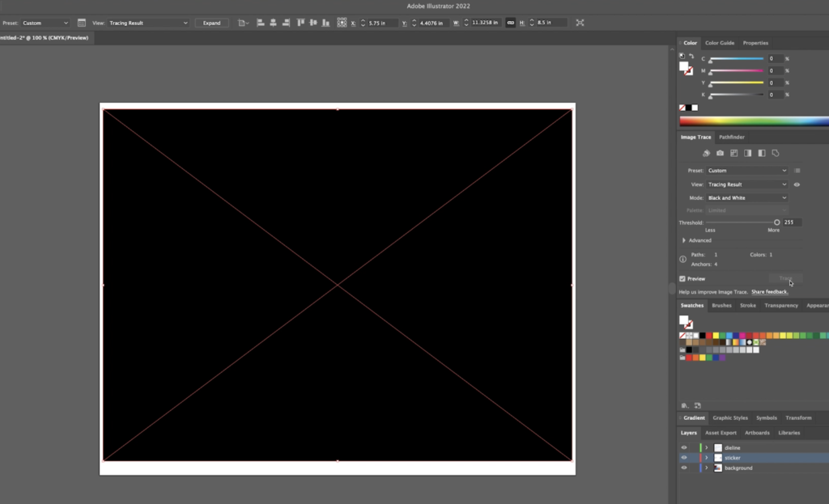
Task: Click the reference point grid icon
Action: [342, 23]
